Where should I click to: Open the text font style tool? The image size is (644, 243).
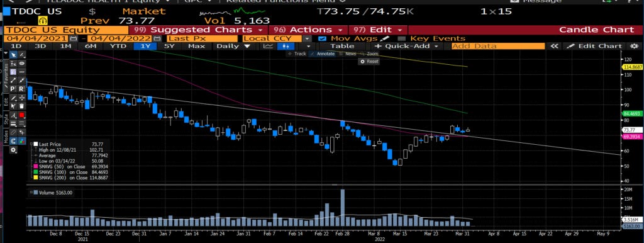pos(13,115)
